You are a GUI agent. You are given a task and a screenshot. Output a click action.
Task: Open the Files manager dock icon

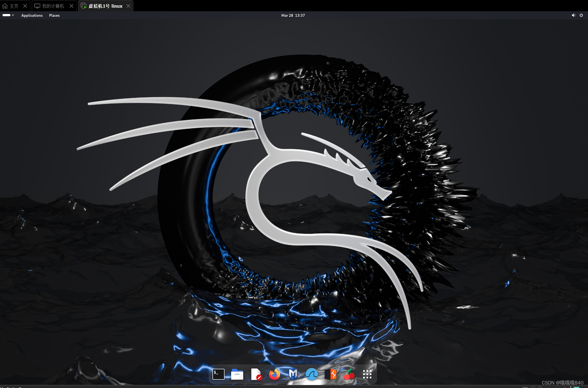[237, 374]
